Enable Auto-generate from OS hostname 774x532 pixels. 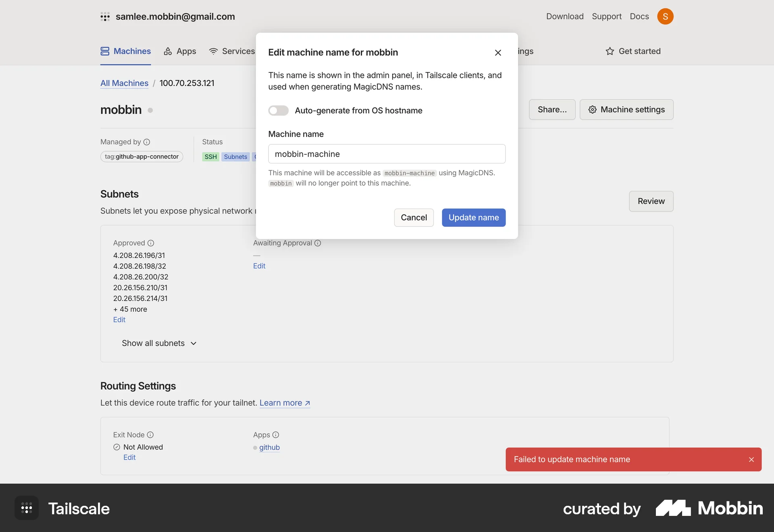[x=278, y=110]
